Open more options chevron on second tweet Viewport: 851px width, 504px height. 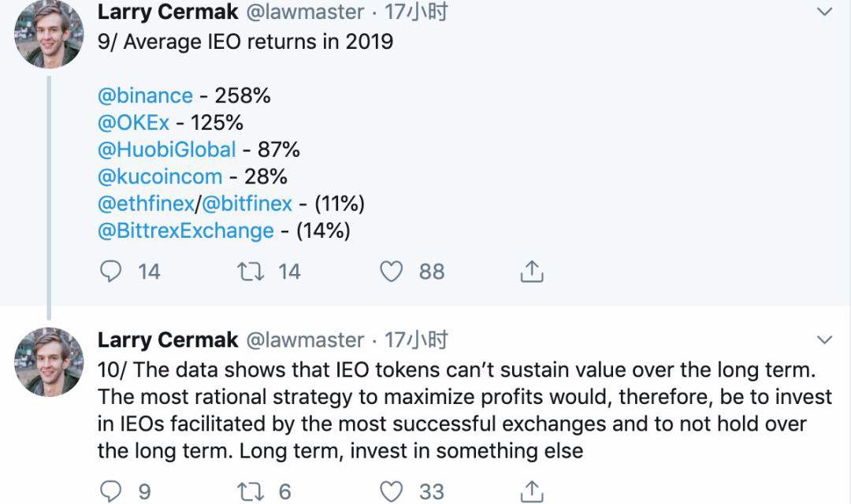(x=824, y=340)
